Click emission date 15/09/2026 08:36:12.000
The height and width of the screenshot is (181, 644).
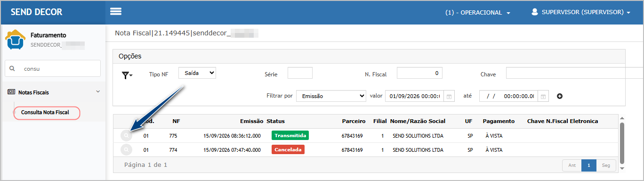[232, 136]
